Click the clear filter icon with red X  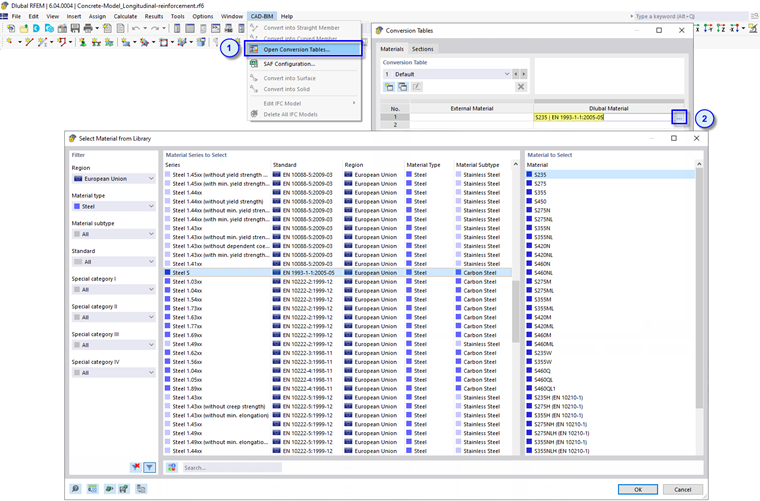(136, 467)
